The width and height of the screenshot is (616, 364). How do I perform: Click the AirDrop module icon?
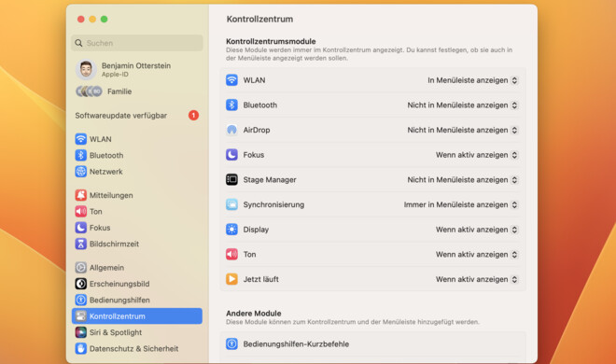tap(231, 130)
